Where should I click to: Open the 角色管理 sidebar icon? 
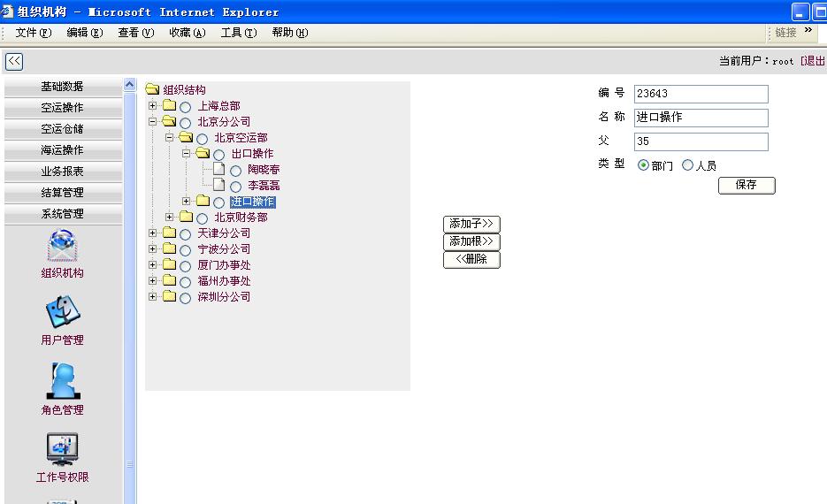pyautogui.click(x=63, y=380)
